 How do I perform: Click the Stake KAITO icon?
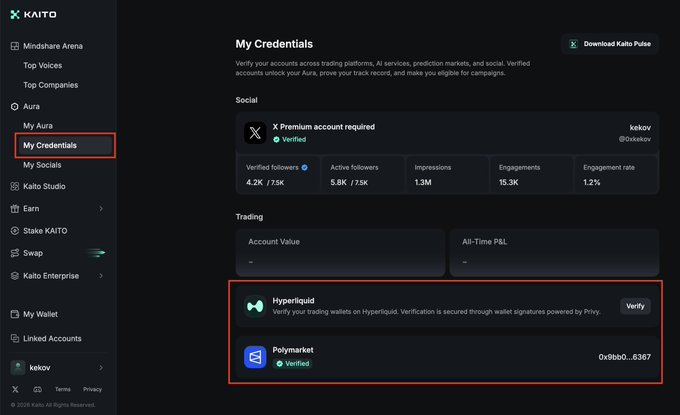point(15,231)
